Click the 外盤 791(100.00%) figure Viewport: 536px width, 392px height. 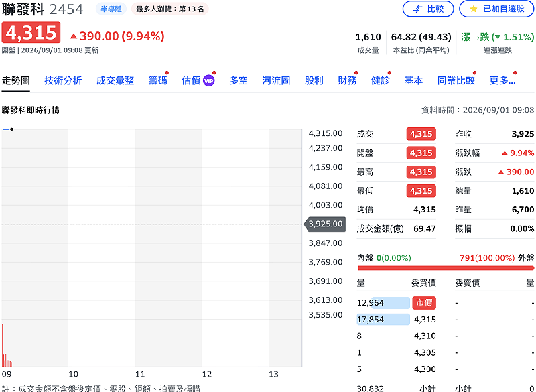tap(487, 258)
